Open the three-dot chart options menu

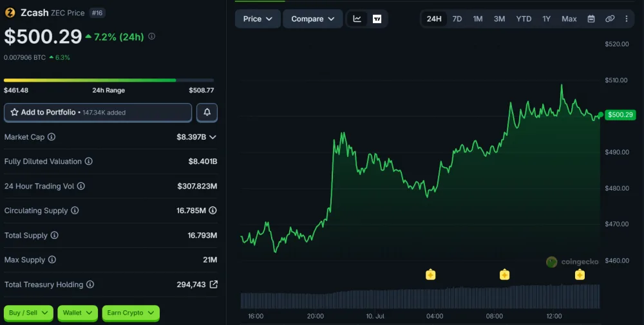[x=627, y=19]
